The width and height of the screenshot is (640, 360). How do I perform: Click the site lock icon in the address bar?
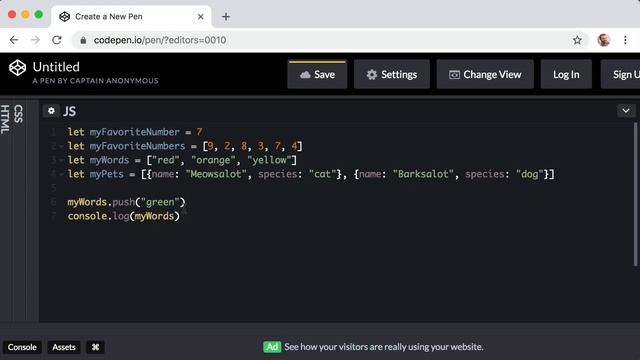(83, 40)
